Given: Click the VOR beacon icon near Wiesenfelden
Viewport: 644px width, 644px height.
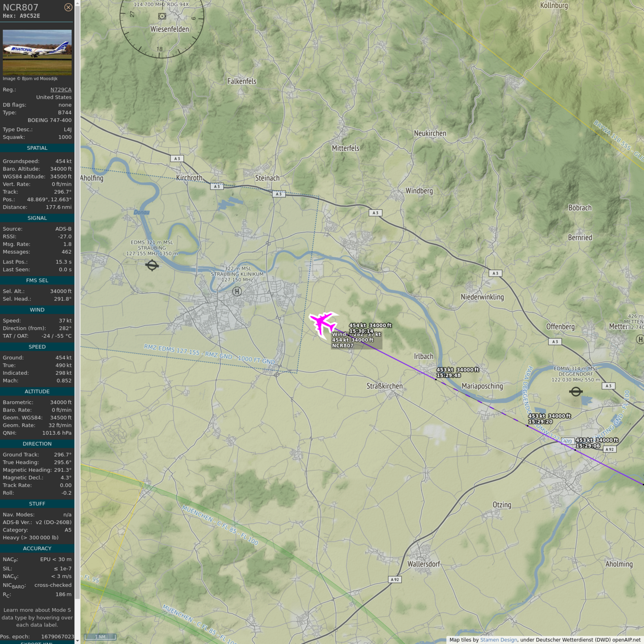Looking at the screenshot, I should tap(162, 16).
